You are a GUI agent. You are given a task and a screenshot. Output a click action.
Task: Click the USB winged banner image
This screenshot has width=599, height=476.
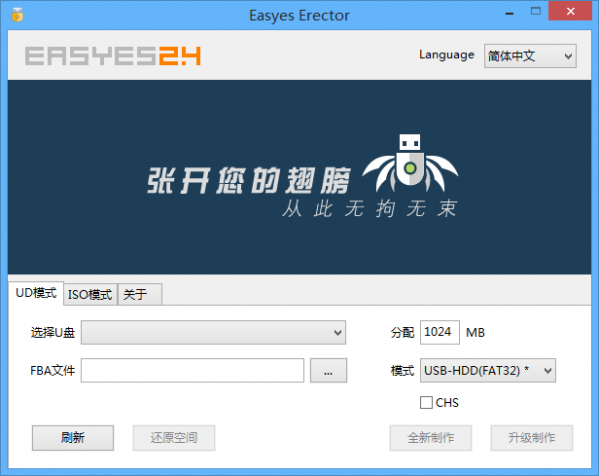(x=300, y=177)
